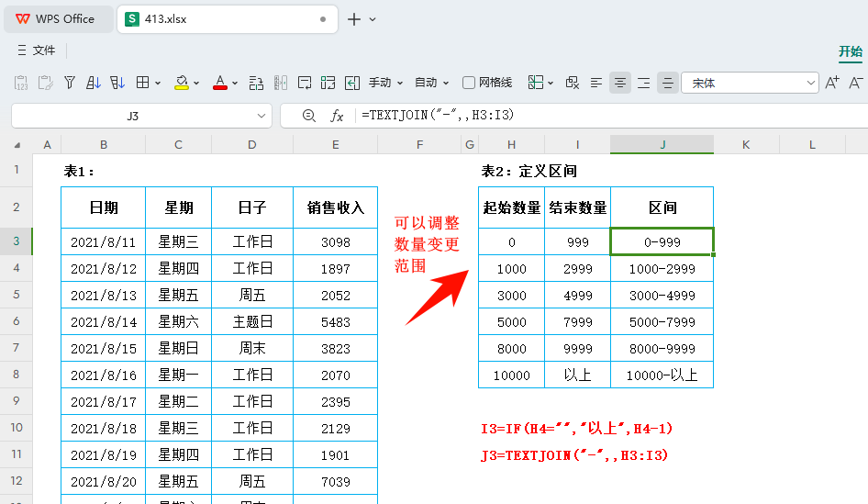Viewport: 868px width, 504px height.
Task: Apply yellow fill color bucket
Action: (182, 83)
